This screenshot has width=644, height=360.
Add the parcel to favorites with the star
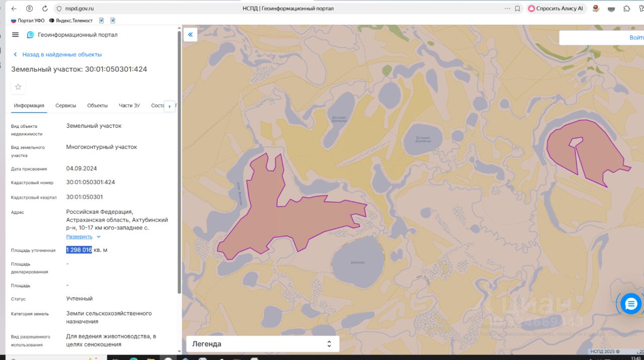pos(18,87)
